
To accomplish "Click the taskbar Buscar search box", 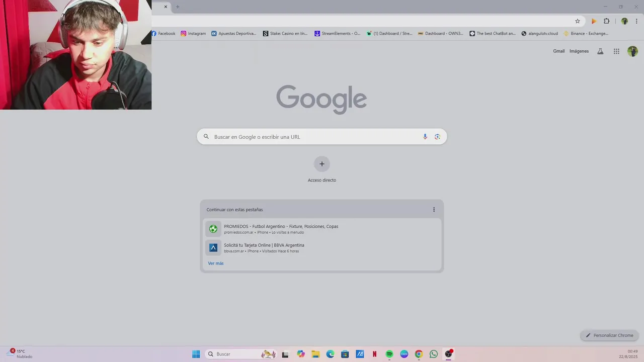I will pyautogui.click(x=242, y=354).
